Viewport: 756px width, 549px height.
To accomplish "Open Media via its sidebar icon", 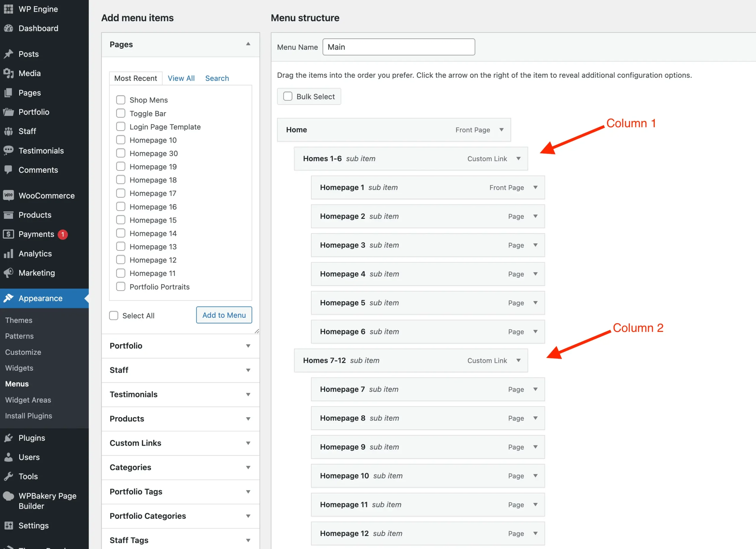I will point(8,73).
